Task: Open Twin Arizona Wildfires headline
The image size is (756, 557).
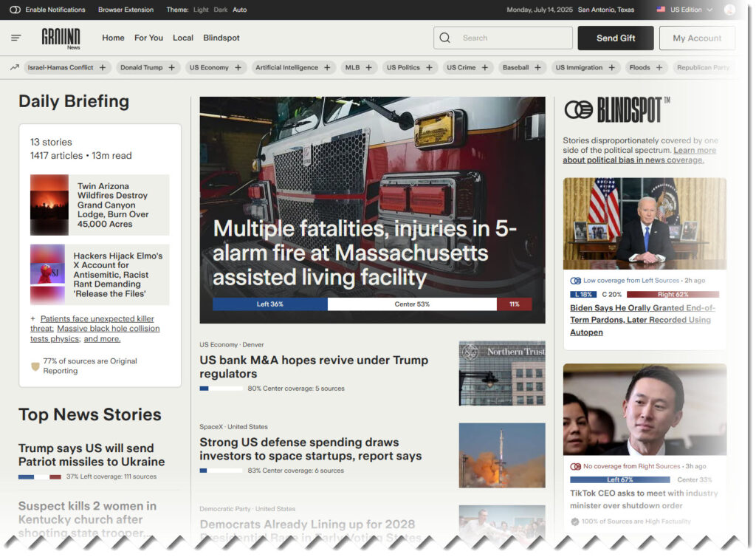Action: click(x=113, y=205)
